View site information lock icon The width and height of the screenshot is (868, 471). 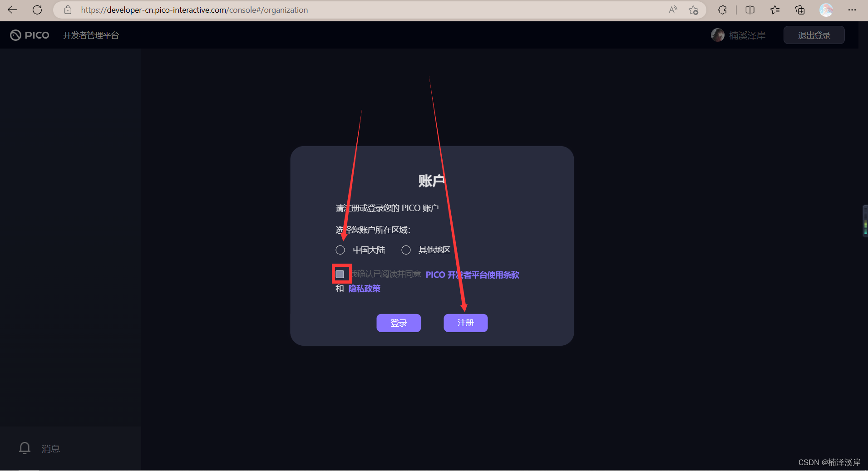pos(68,10)
